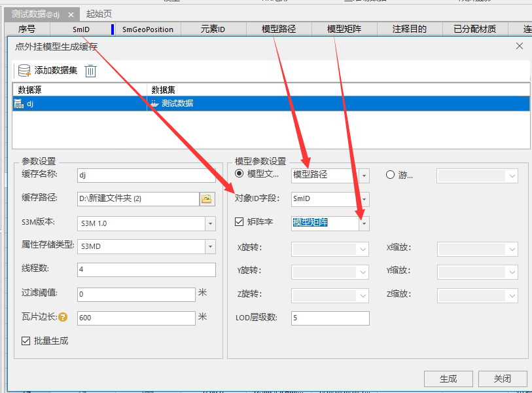Click the 生成 button
This screenshot has width=532, height=393.
pos(448,379)
